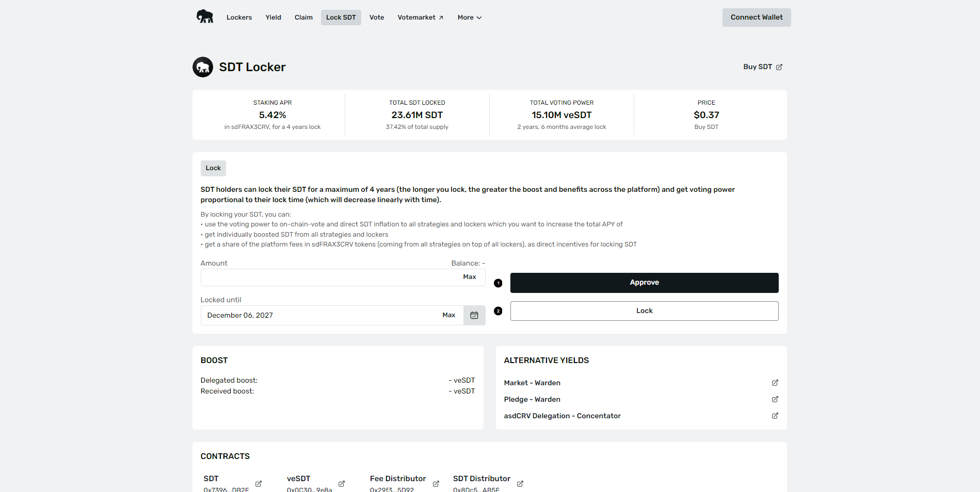Go to the Lockers page
Screen dimensions: 980x492
(x=239, y=18)
